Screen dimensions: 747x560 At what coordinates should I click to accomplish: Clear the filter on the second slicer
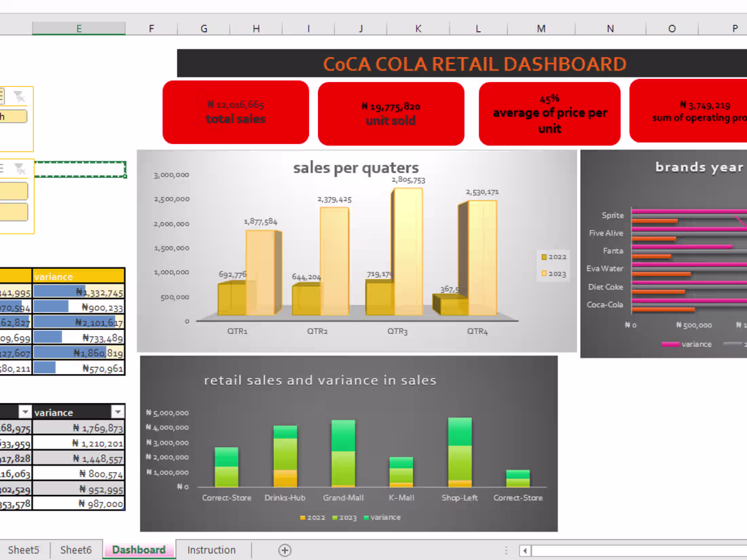19,168
